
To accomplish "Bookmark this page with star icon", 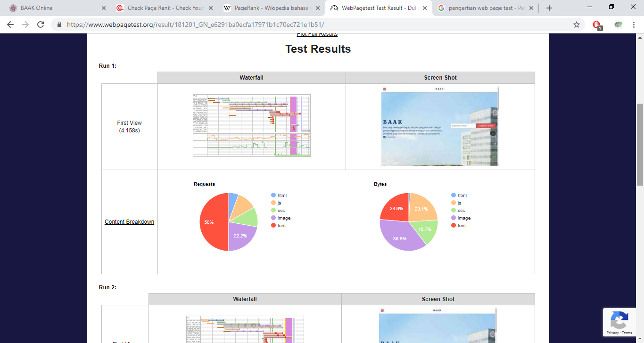I will (x=577, y=24).
